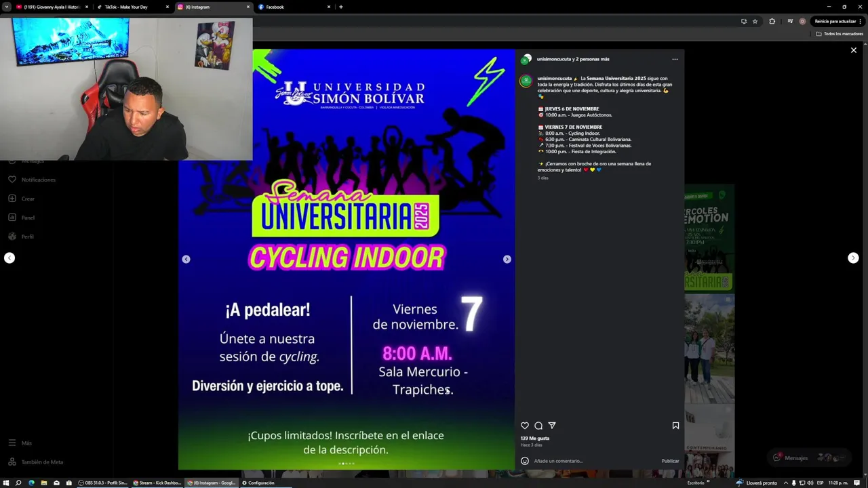Open the Mensajes floating chat button
The width and height of the screenshot is (868, 488).
[810, 457]
